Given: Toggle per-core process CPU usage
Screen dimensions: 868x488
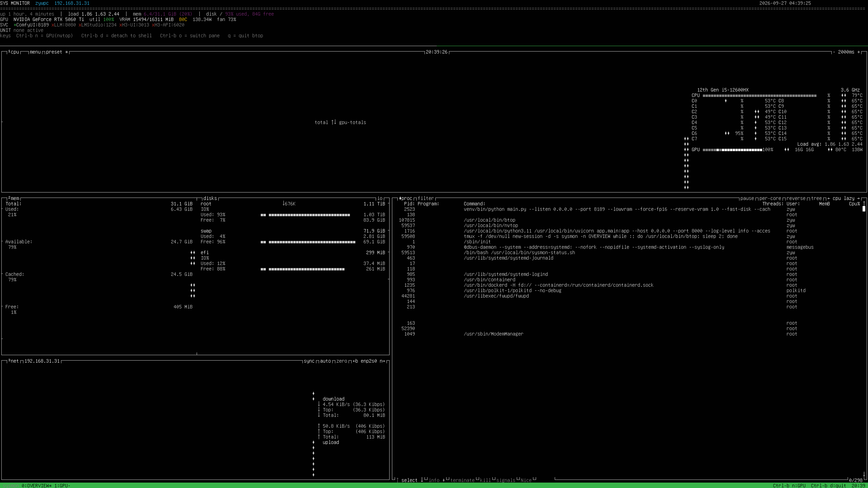Looking at the screenshot, I should click(770, 198).
